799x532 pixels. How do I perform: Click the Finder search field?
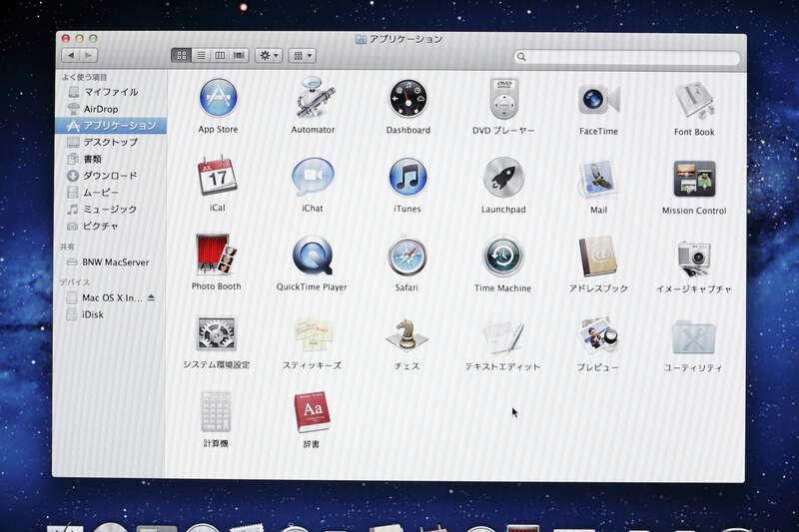[x=629, y=58]
